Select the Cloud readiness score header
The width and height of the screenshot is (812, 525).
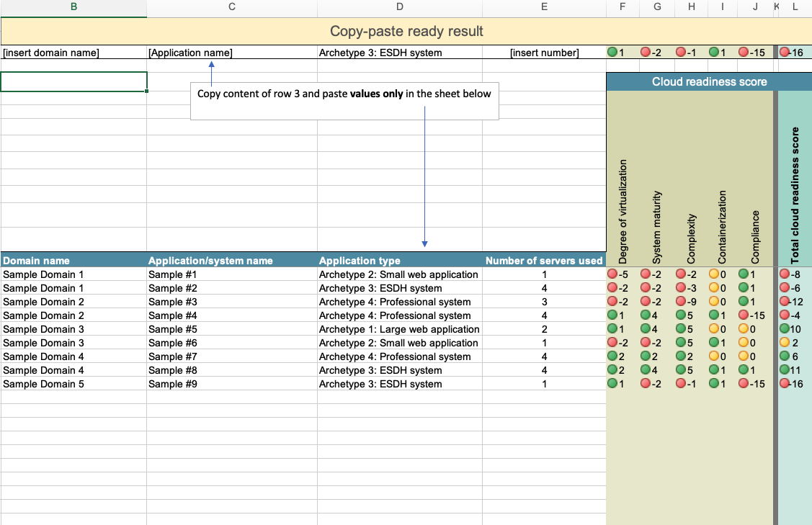pyautogui.click(x=709, y=81)
